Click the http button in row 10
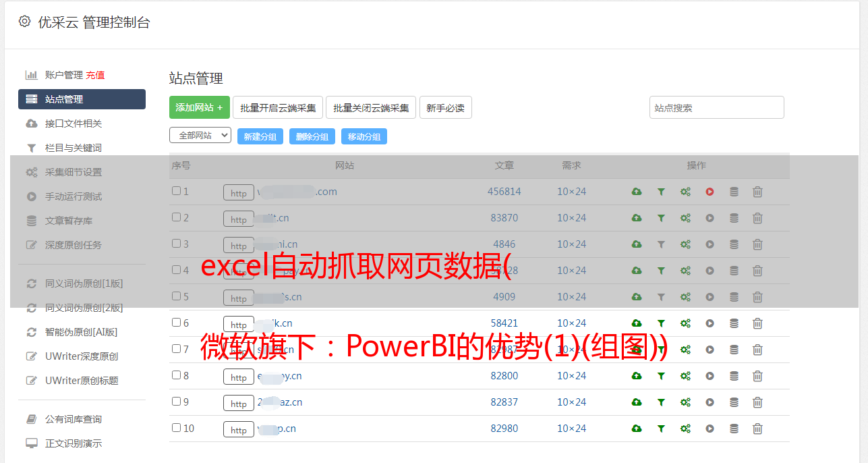The height and width of the screenshot is (463, 868). (x=239, y=430)
